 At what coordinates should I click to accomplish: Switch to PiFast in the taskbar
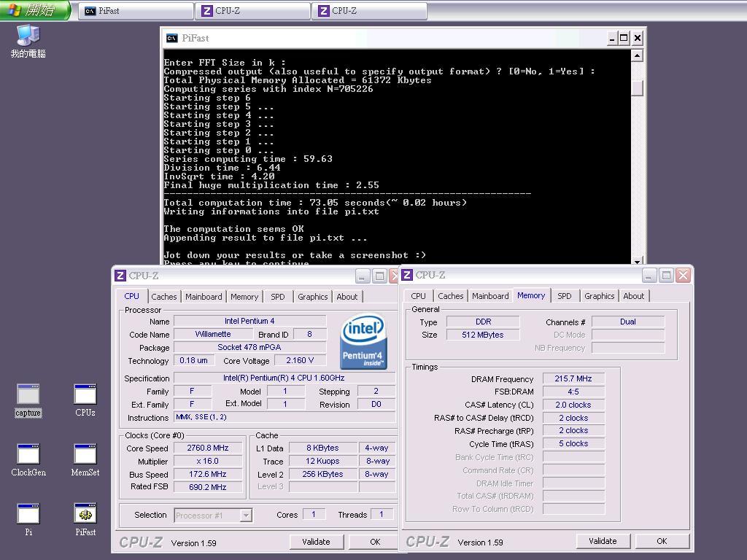[136, 10]
